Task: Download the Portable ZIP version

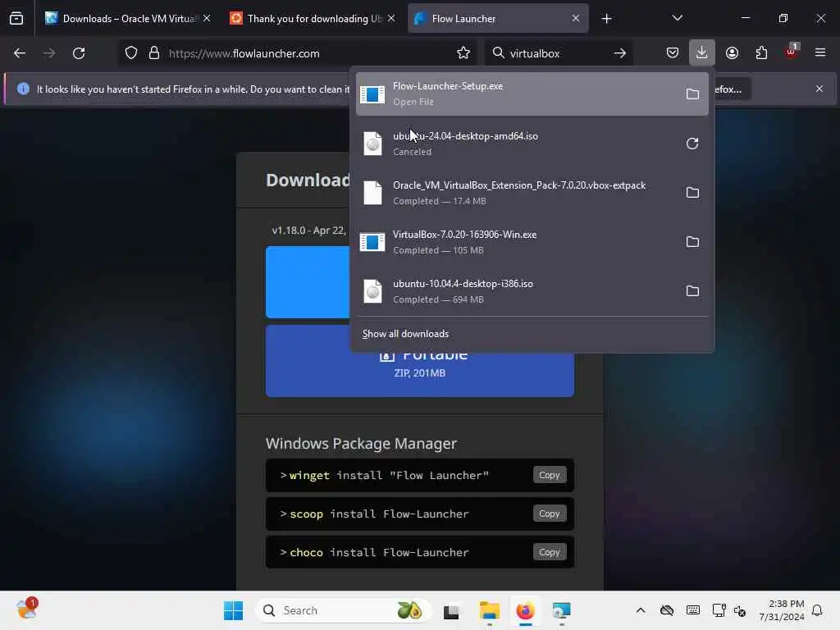Action: [419, 374]
